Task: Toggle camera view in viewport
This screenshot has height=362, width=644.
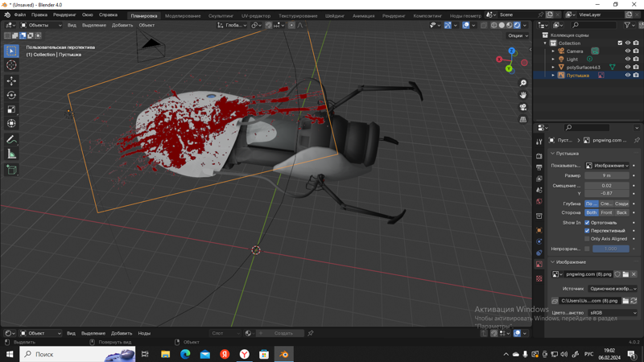Action: tap(523, 107)
